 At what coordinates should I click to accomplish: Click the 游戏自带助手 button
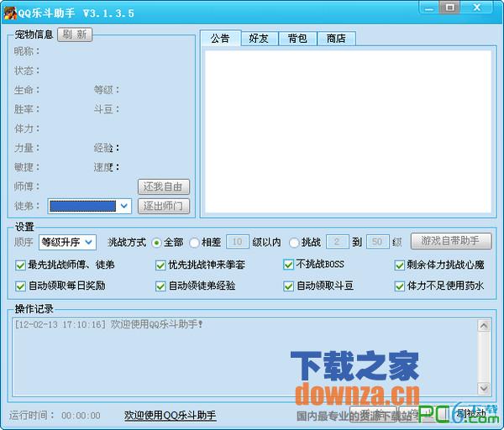451,241
